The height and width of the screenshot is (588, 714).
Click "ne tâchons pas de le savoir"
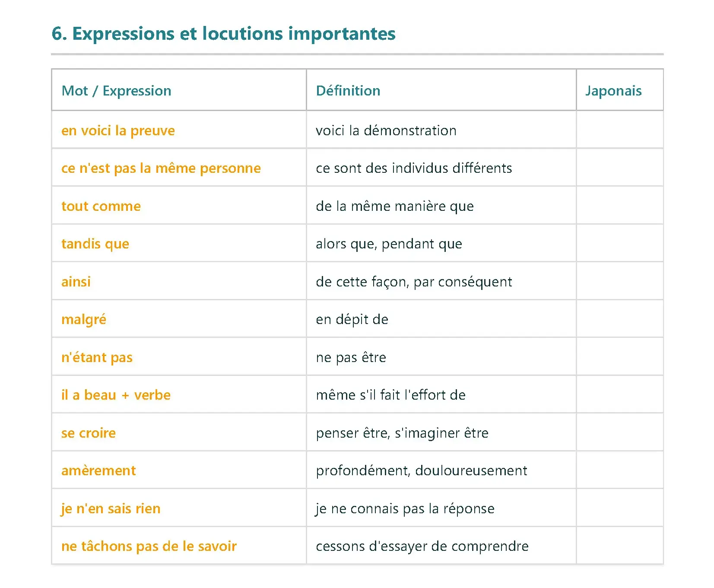pos(149,546)
